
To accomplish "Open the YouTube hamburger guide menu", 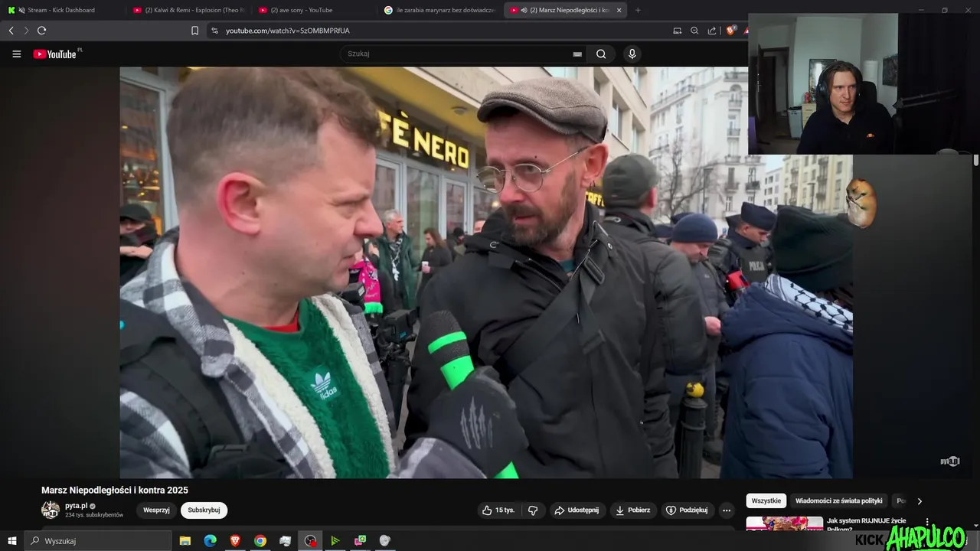I will [x=16, y=54].
